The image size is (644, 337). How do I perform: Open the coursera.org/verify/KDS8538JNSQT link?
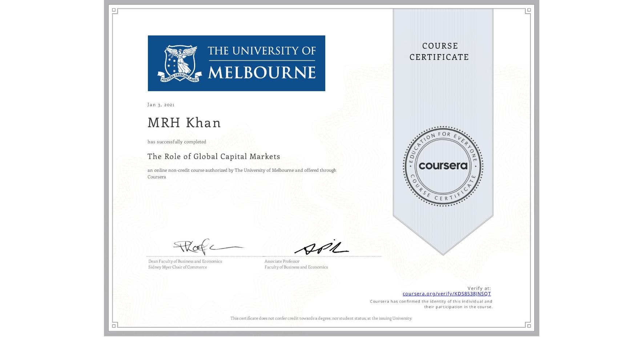447,294
